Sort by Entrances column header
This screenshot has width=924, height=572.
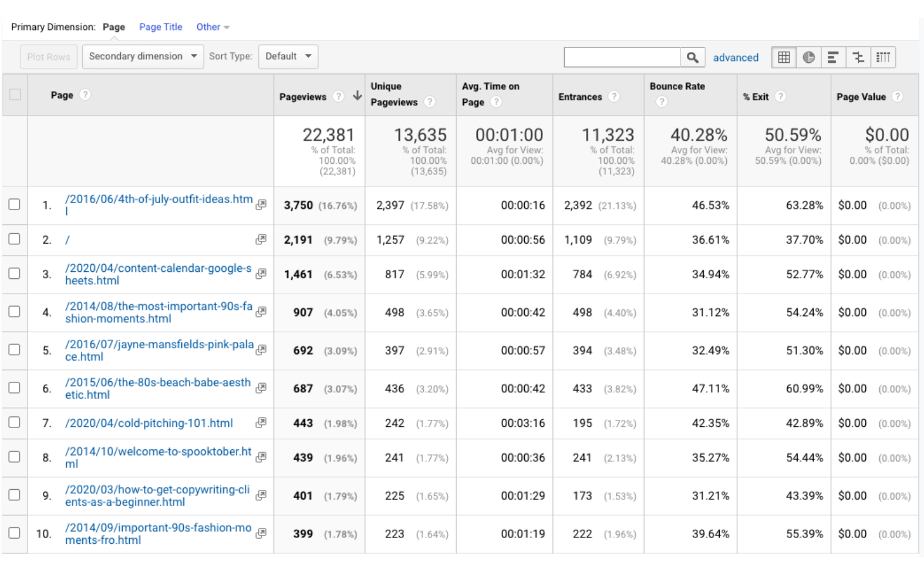point(580,97)
